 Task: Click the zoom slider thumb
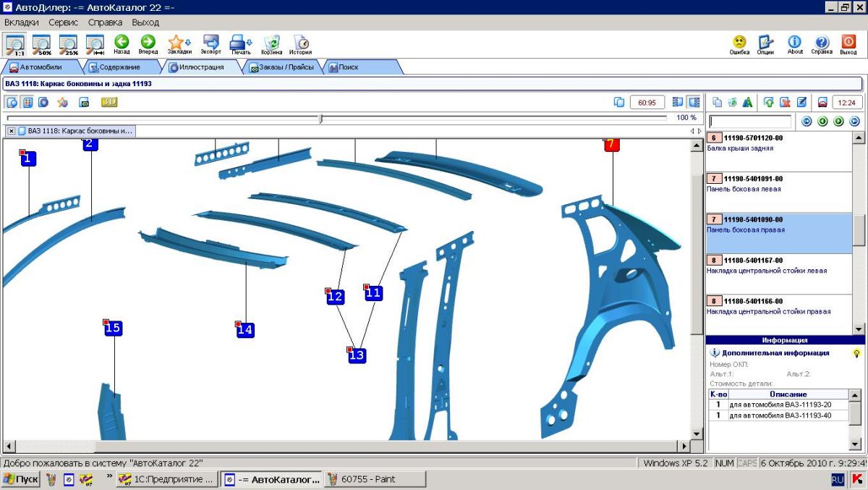pos(320,118)
